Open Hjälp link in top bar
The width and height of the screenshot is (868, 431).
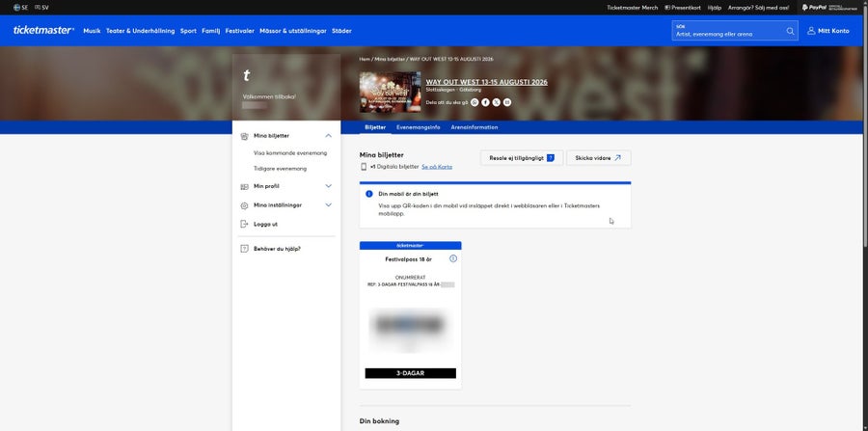tap(715, 8)
